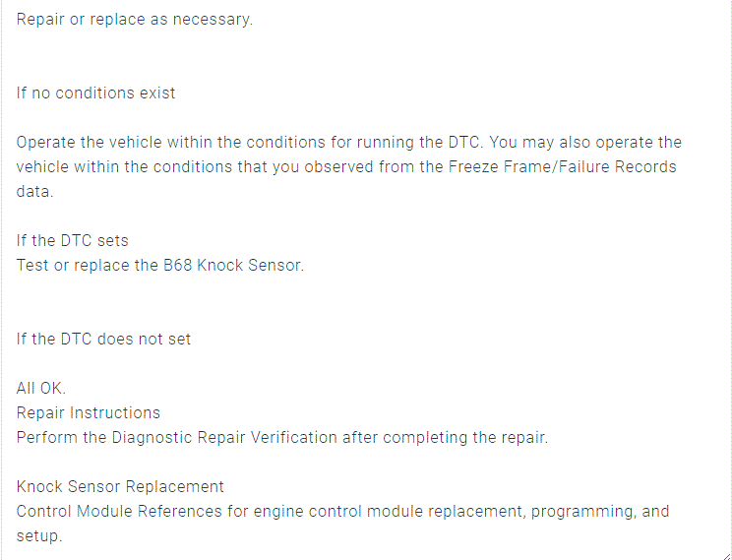
Task: Click the "Knock Sensor Replacement" line
Action: pos(120,486)
